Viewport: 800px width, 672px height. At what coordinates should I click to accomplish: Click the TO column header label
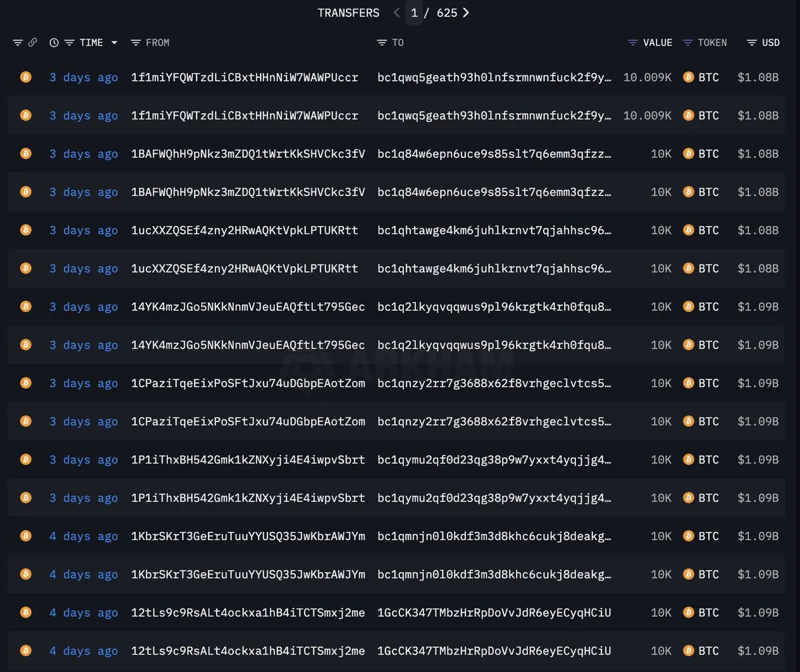pos(398,43)
